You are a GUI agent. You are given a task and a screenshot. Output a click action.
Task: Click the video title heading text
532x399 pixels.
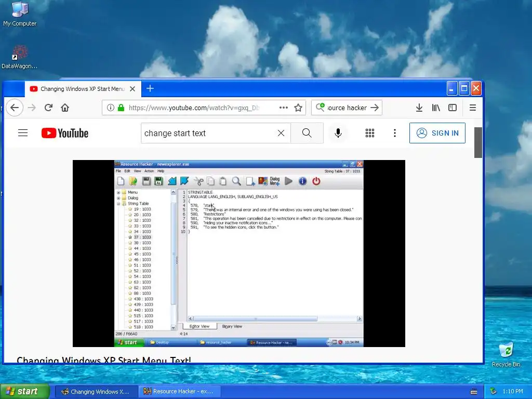(104, 360)
